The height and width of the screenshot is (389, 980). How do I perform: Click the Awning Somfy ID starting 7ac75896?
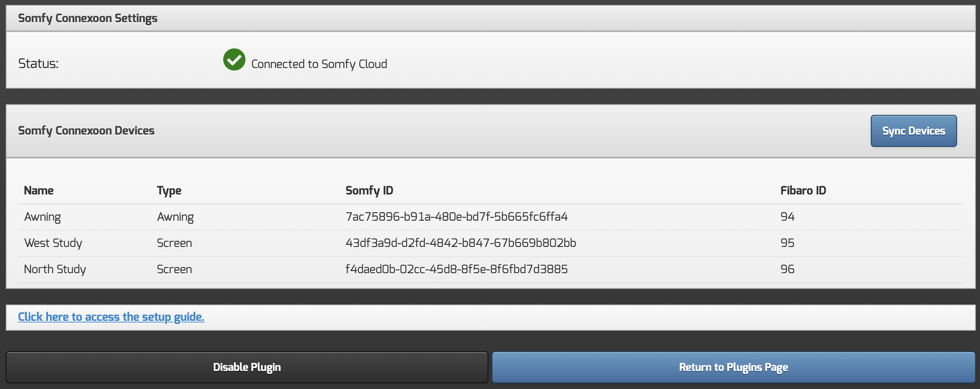click(x=456, y=217)
